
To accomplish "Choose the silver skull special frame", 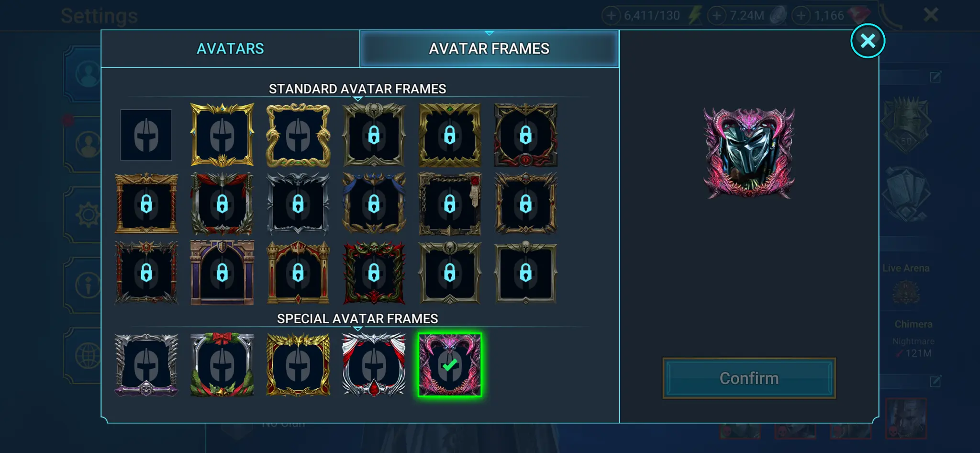I will (x=146, y=365).
